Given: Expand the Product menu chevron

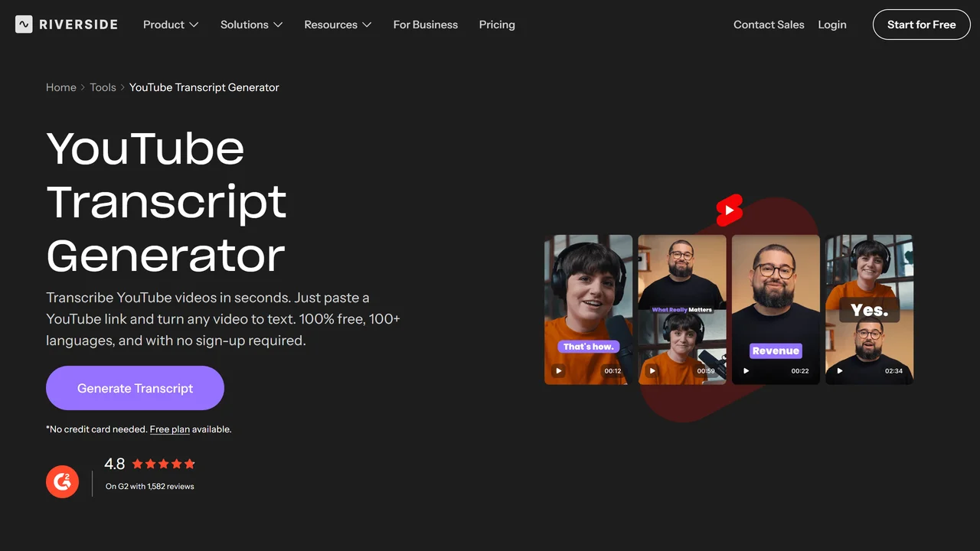Looking at the screenshot, I should pos(194,24).
